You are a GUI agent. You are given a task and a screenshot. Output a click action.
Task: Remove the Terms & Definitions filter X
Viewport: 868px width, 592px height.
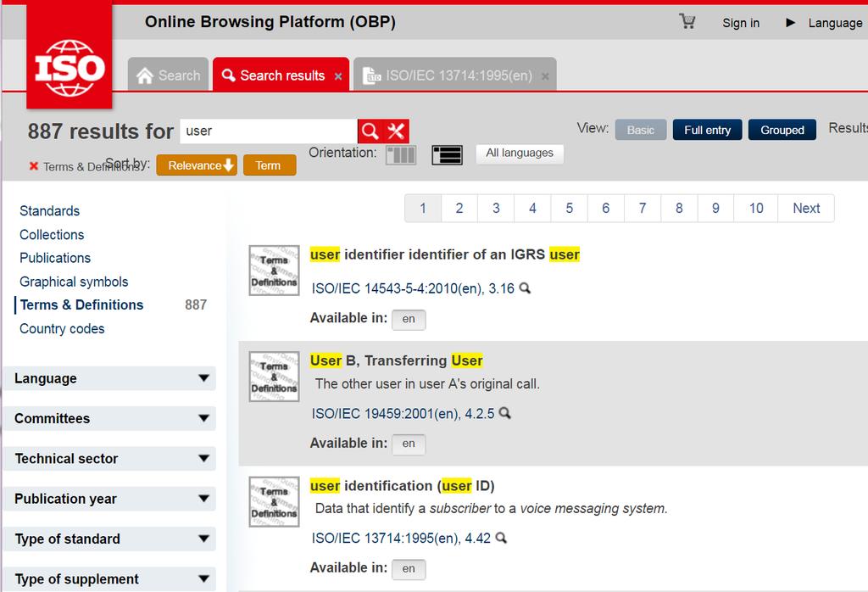[x=34, y=166]
